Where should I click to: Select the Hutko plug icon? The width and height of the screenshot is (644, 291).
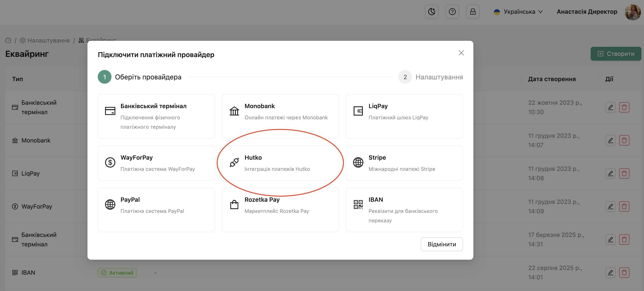pyautogui.click(x=234, y=162)
